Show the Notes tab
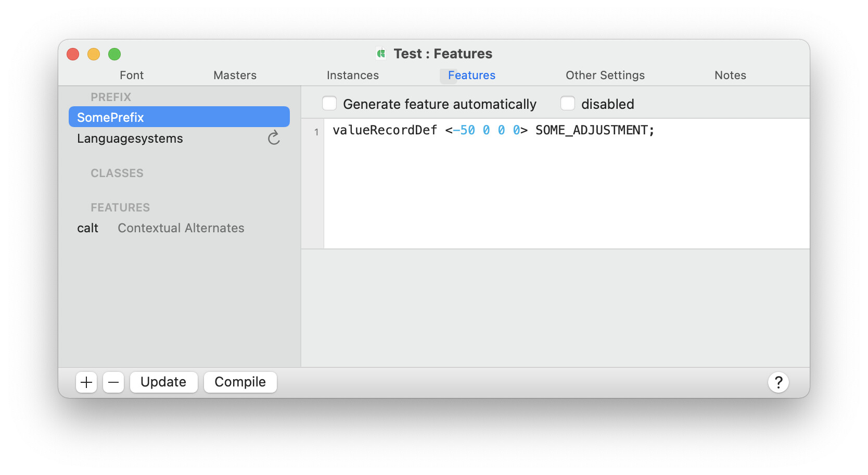 coord(730,76)
